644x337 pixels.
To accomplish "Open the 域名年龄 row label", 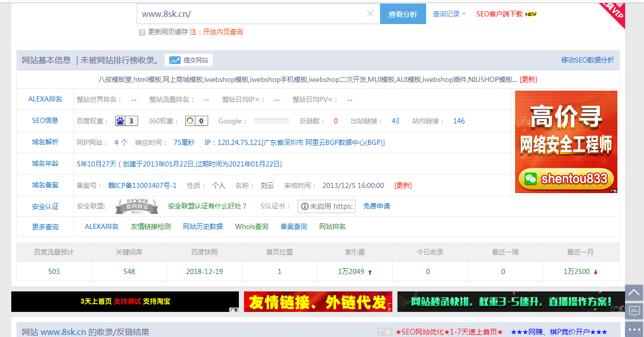I will 45,164.
